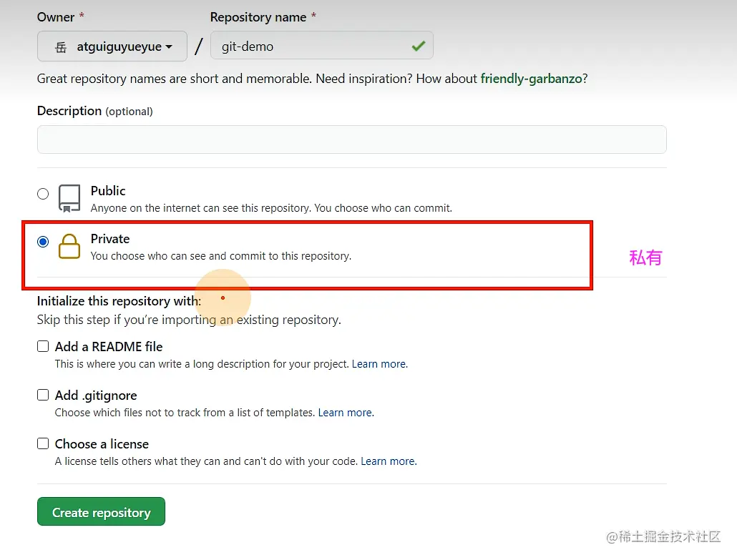Click the Create repository button
The width and height of the screenshot is (737, 560).
101,511
